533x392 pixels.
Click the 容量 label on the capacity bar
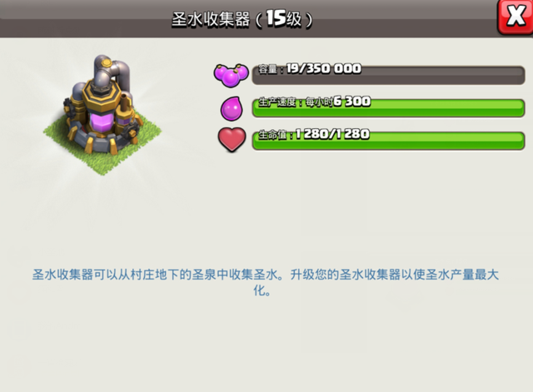(268, 69)
